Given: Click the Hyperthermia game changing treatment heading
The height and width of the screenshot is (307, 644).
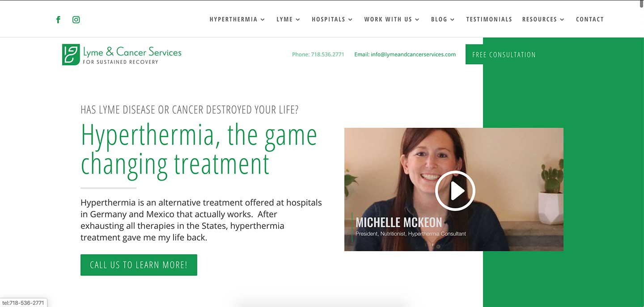Looking at the screenshot, I should coord(199,149).
